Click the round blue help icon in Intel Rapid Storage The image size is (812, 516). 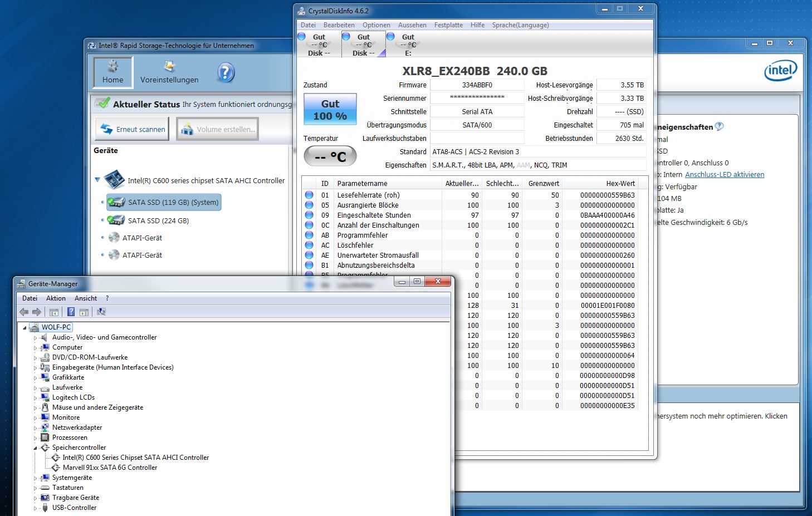[226, 72]
